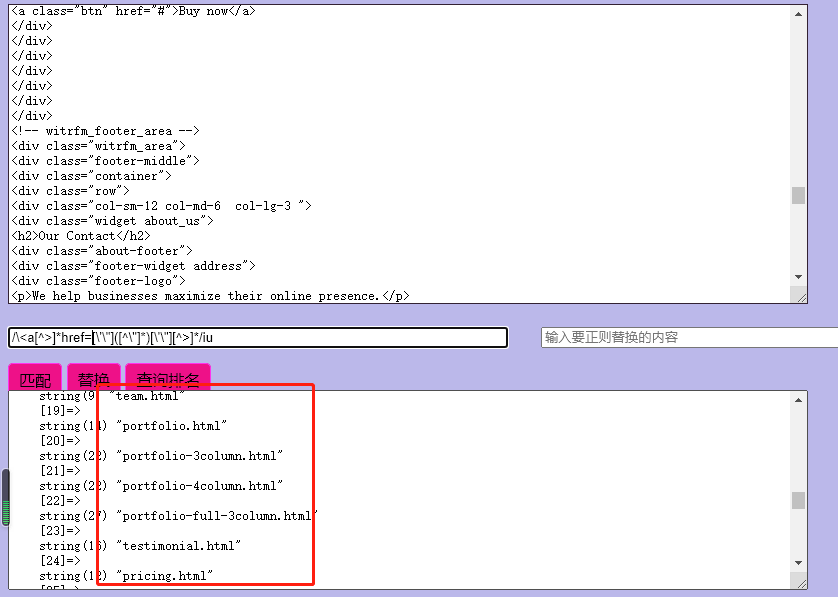
Task: Click up arrow of results textarea scrollbar
Action: click(x=798, y=400)
